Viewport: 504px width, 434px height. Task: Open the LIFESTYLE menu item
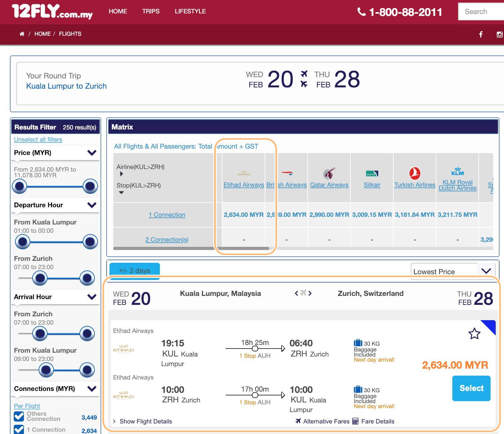click(x=190, y=11)
